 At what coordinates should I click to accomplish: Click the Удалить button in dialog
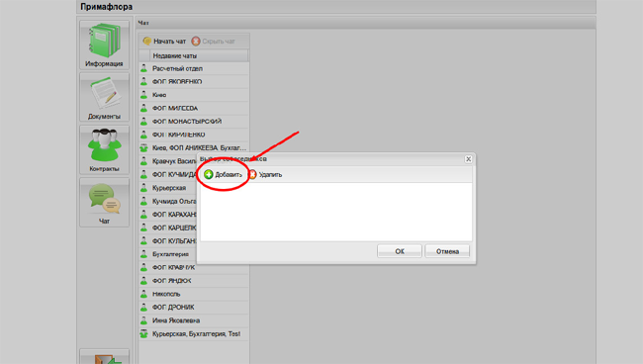tap(266, 175)
